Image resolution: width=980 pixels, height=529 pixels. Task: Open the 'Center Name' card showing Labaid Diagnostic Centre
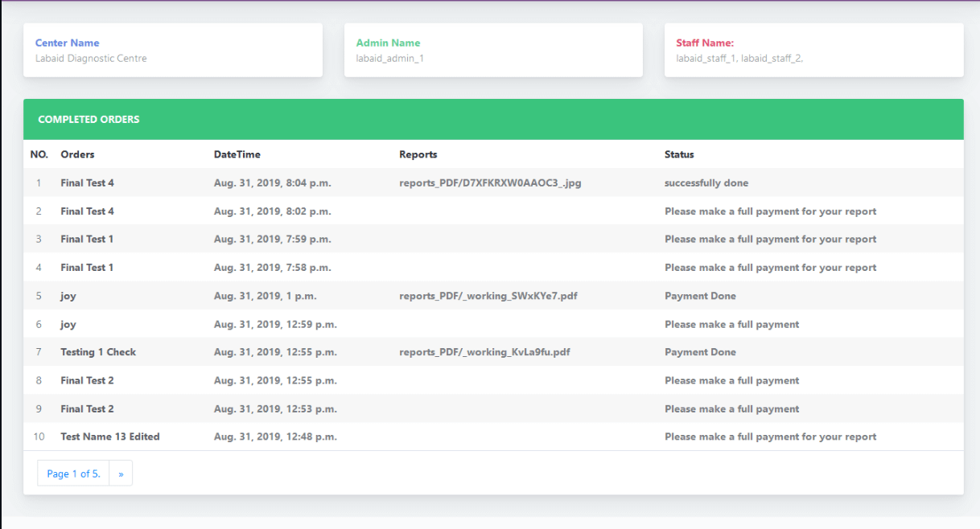tap(172, 50)
